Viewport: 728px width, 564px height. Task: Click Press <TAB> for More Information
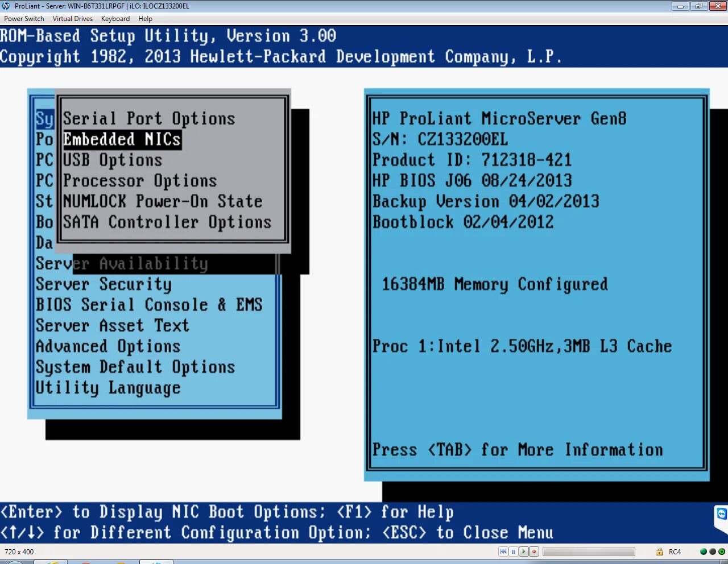(x=518, y=450)
